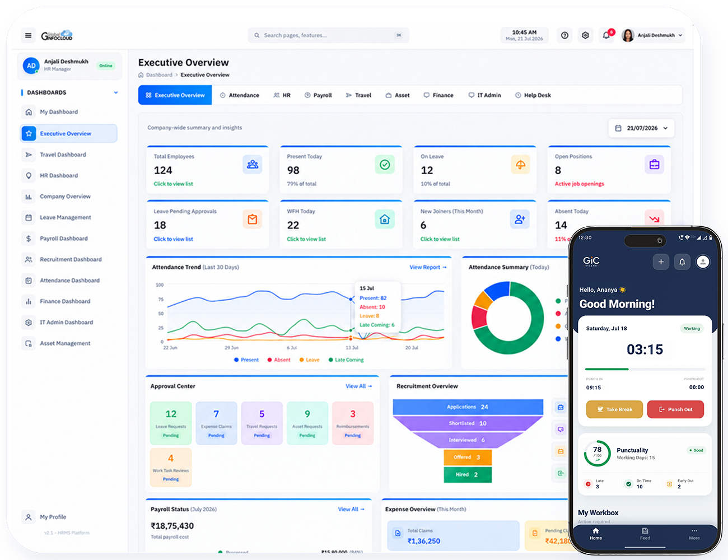Viewport: 728px width, 560px height.
Task: Collapse the DASHBOARDS sidebar section
Action: point(116,92)
